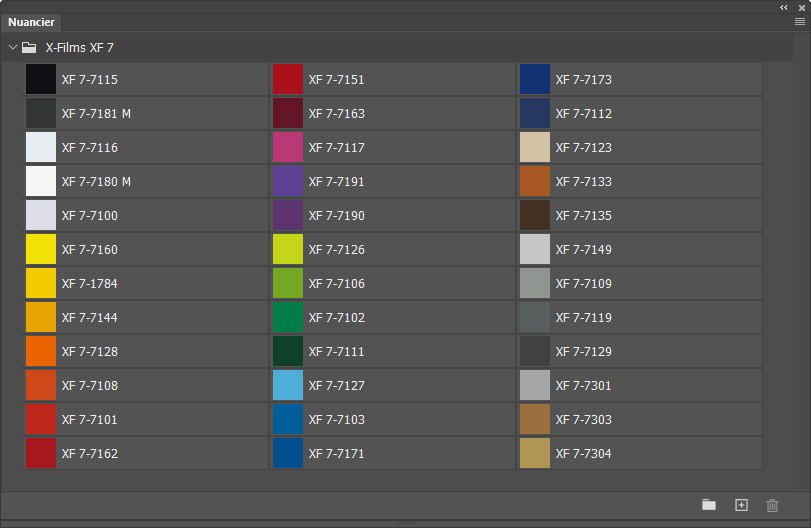The height and width of the screenshot is (528, 811).
Task: Pick the blue XF 7-7103 swatch
Action: (x=288, y=419)
